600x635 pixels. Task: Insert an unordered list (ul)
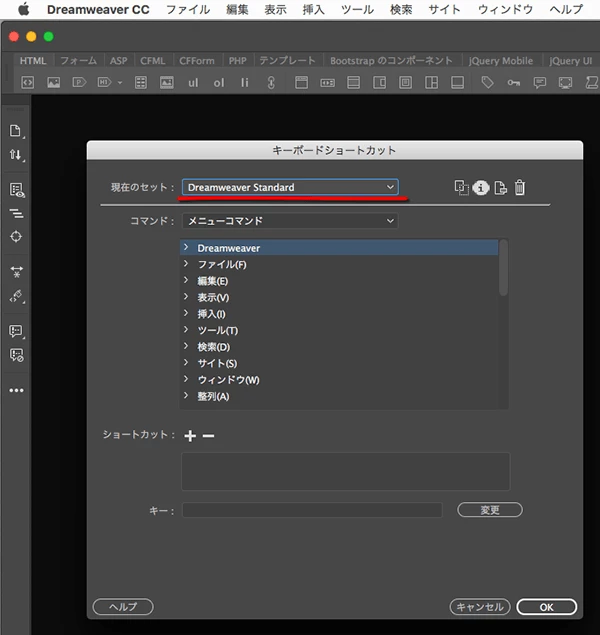pos(193,83)
